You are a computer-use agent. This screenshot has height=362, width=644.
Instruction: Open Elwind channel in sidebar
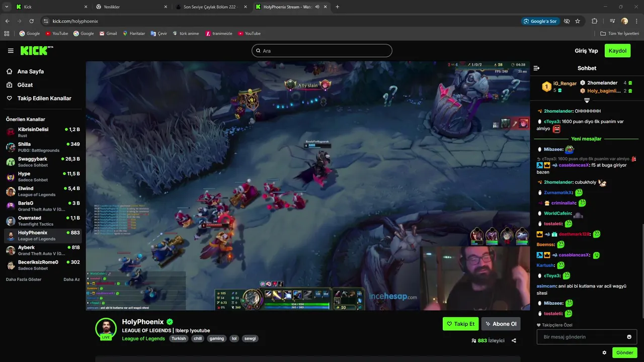(x=43, y=192)
